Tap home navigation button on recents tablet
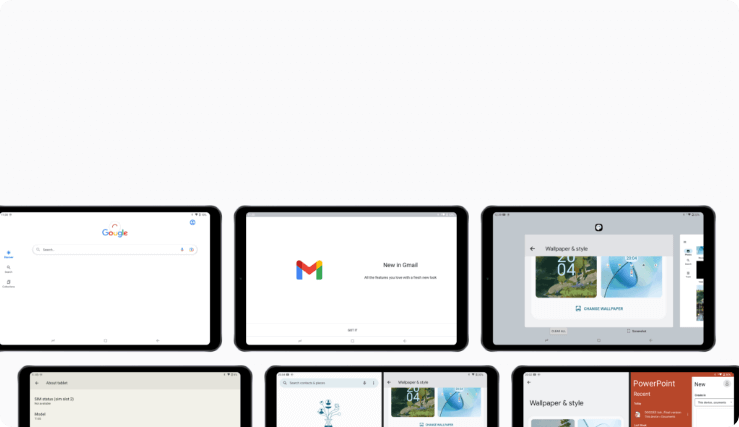739x427 pixels. point(599,341)
